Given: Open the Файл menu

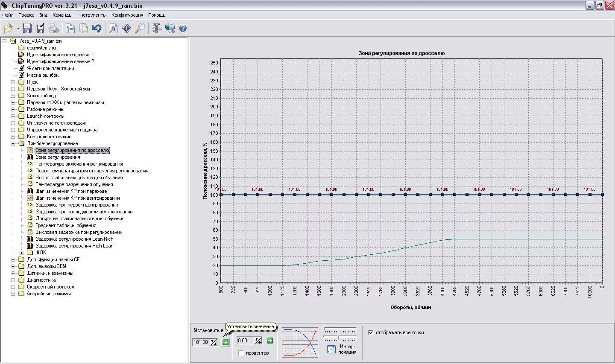Looking at the screenshot, I should 8,15.
